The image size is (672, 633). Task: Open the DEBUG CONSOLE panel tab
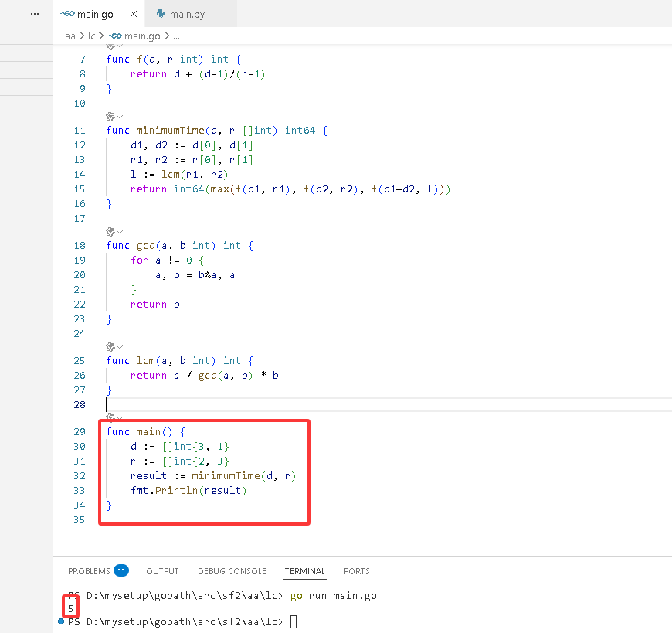click(232, 571)
